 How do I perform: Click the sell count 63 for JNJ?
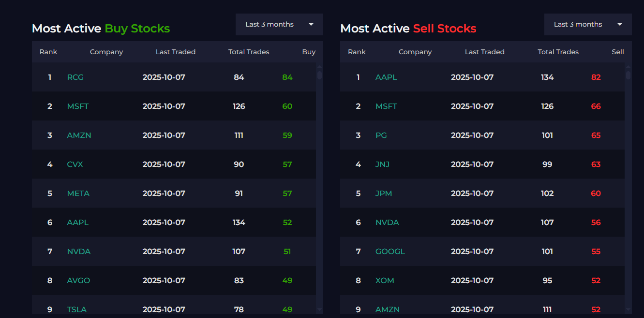point(596,164)
